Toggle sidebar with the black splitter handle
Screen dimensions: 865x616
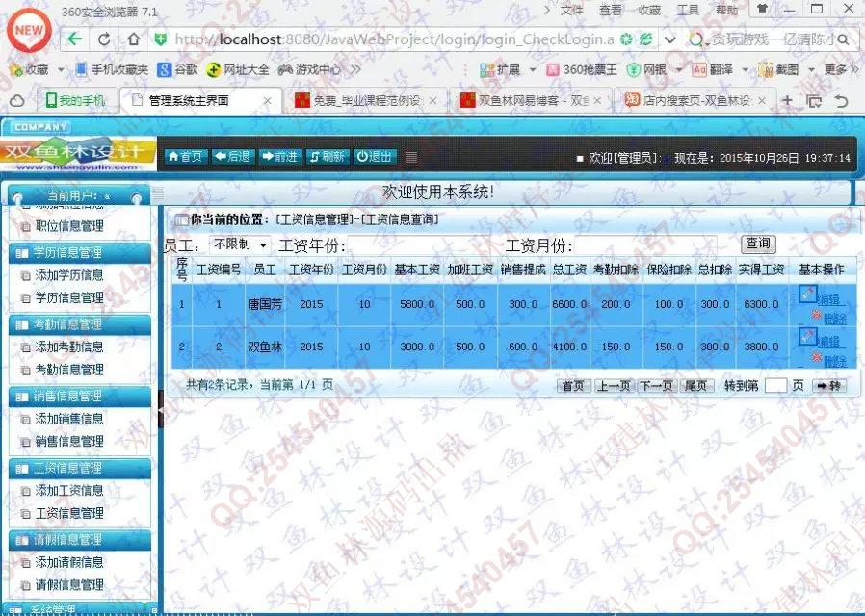pos(161,409)
